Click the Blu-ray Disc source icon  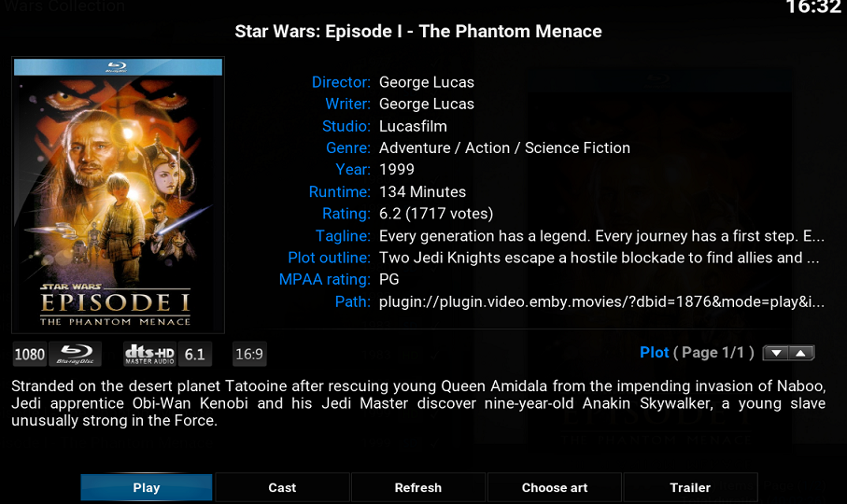pos(76,355)
